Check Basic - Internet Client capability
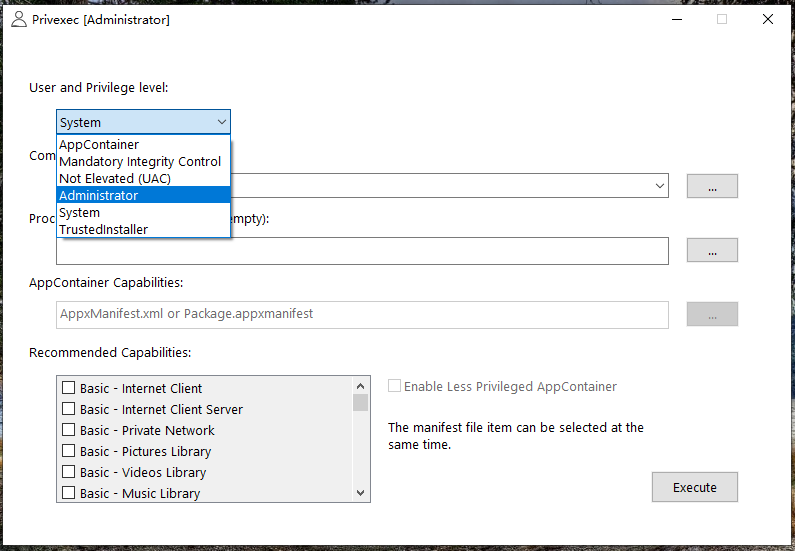 click(68, 388)
